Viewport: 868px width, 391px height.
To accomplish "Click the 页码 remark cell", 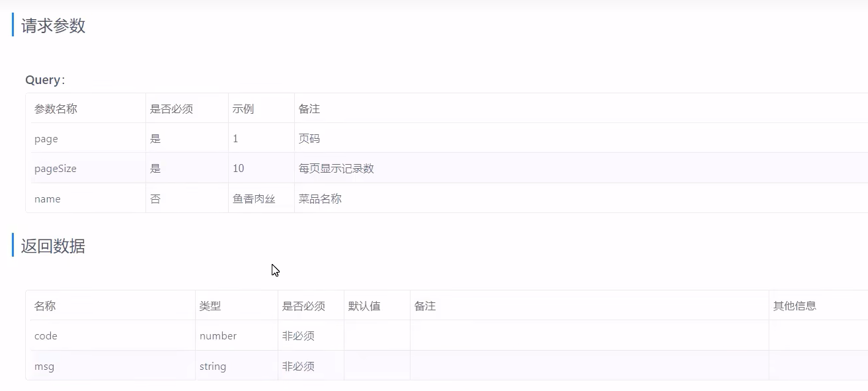I will 309,139.
